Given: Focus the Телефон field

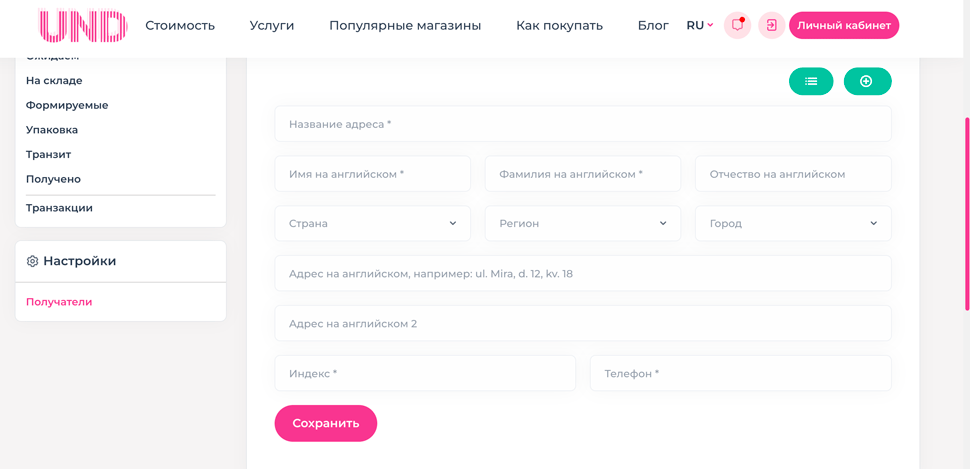Looking at the screenshot, I should pos(740,373).
